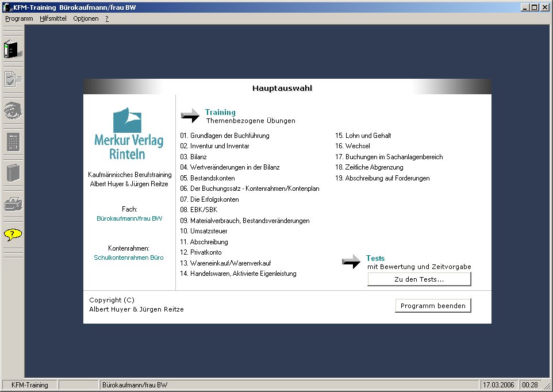
Task: Select topic 01 Grundlagen der Buchführung
Action: tap(225, 136)
